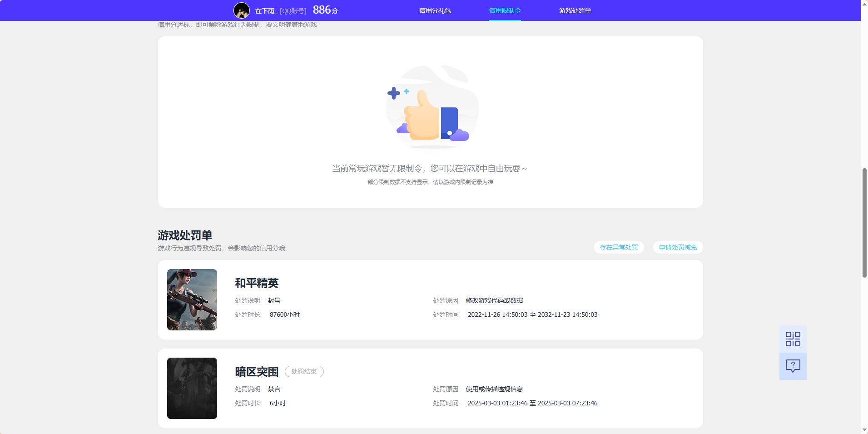Select the 和平精英 title text
The image size is (868, 434).
pyautogui.click(x=257, y=283)
